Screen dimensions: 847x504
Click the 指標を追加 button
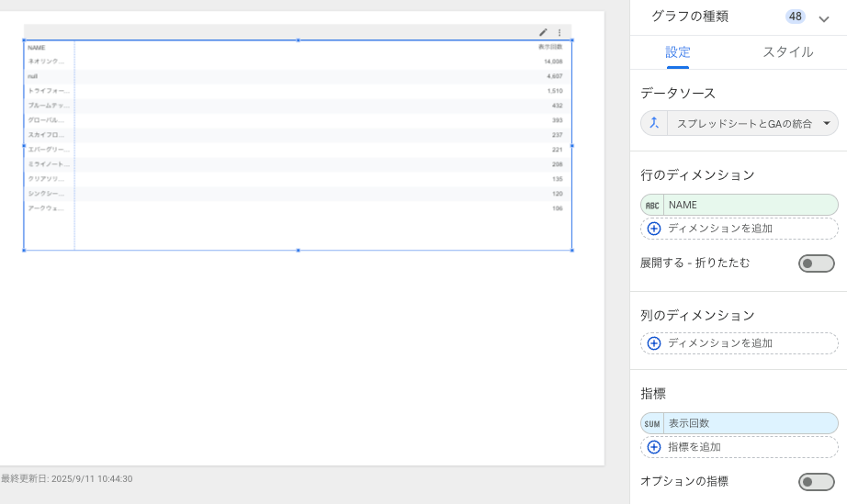pyautogui.click(x=694, y=447)
